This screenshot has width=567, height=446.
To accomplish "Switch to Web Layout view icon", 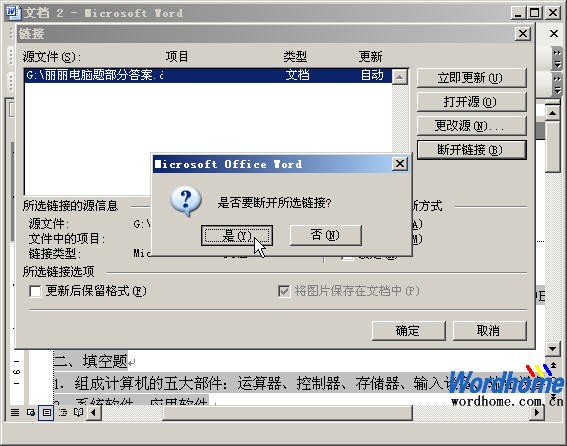I will [31, 412].
